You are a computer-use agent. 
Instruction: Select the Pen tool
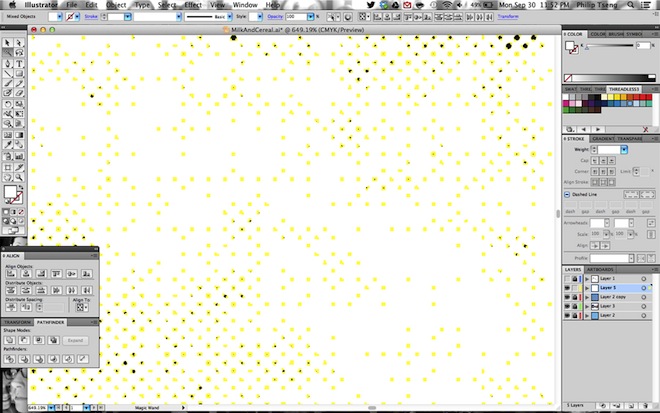(8, 64)
